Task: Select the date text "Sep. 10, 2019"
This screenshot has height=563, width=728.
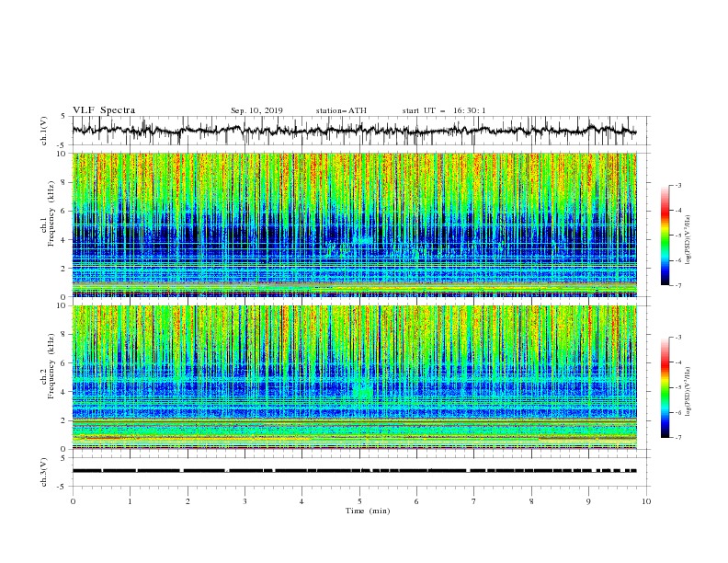Action: coord(256,110)
